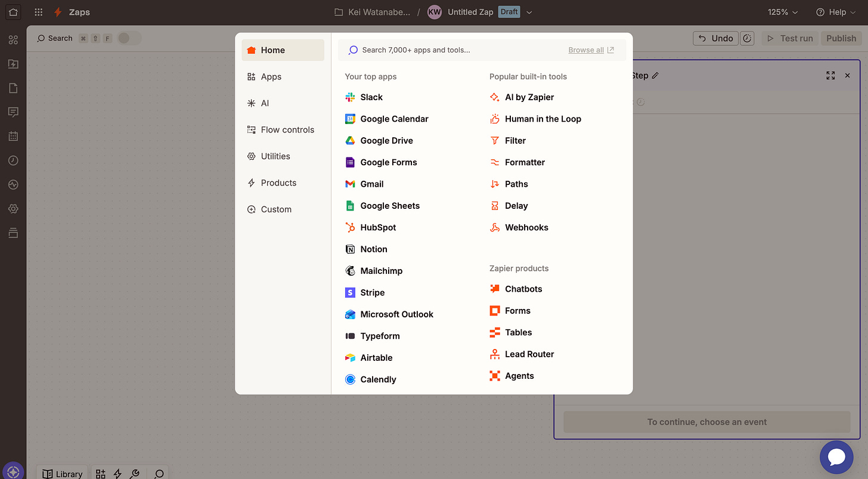The width and height of the screenshot is (868, 479).
Task: Select HubSpot app
Action: [370, 227]
